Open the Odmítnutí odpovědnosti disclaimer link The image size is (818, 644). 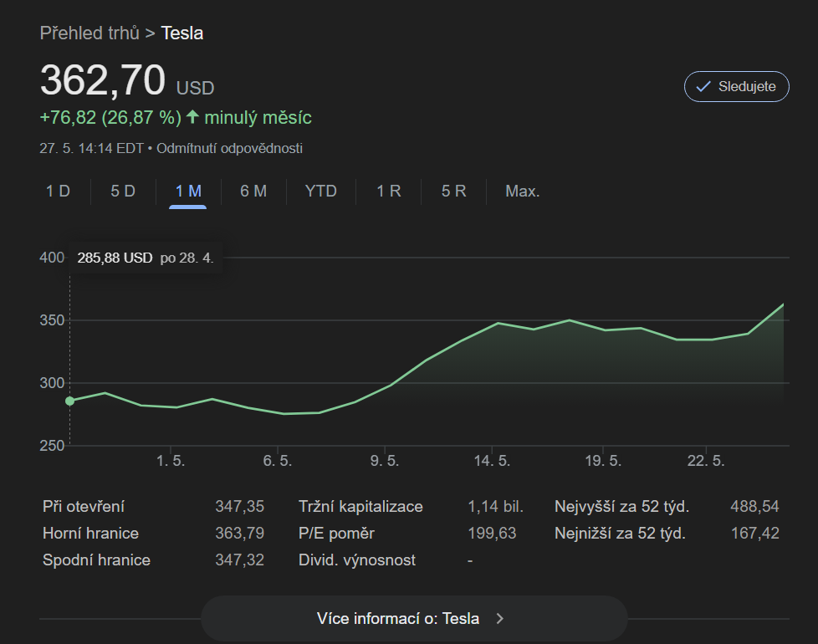[229, 148]
